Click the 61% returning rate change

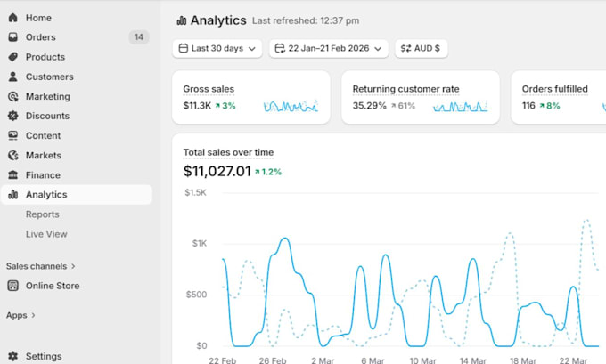click(403, 105)
